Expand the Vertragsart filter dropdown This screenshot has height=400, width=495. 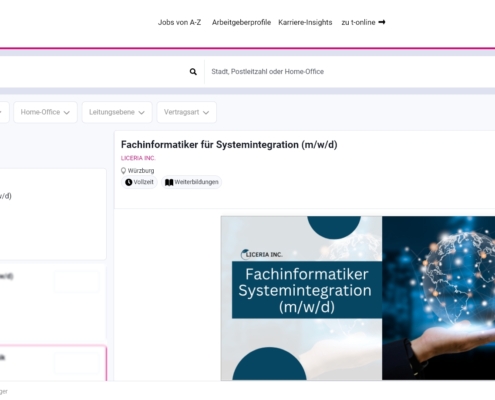point(186,112)
